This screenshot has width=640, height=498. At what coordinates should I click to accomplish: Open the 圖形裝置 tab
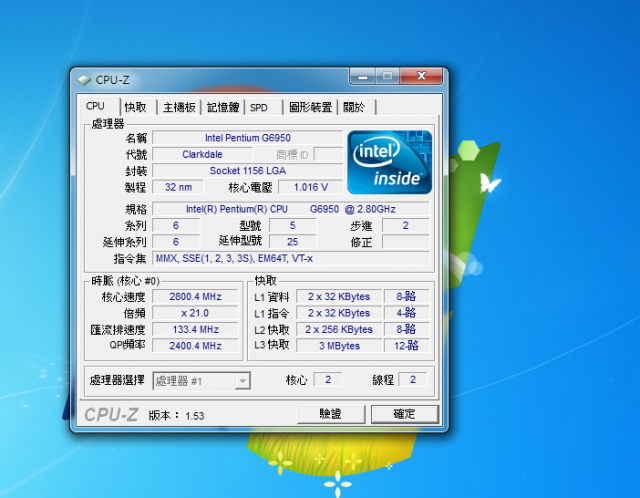[x=311, y=107]
